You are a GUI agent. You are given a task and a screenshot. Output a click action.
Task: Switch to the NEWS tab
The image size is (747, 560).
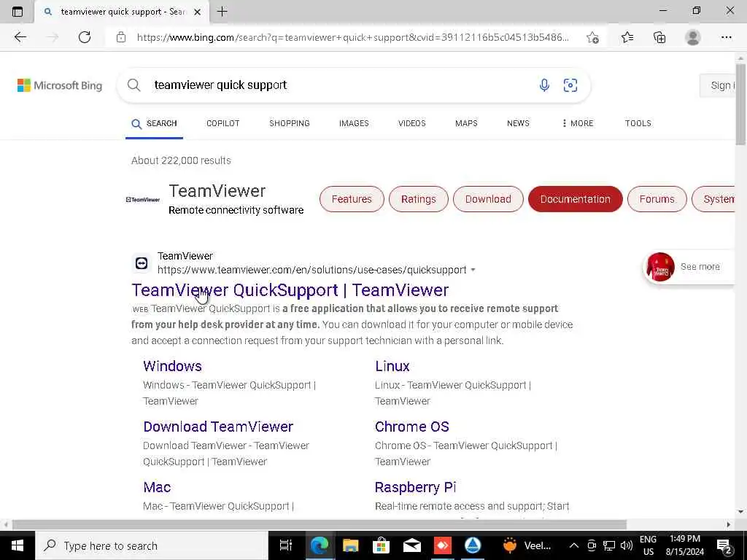[519, 123]
